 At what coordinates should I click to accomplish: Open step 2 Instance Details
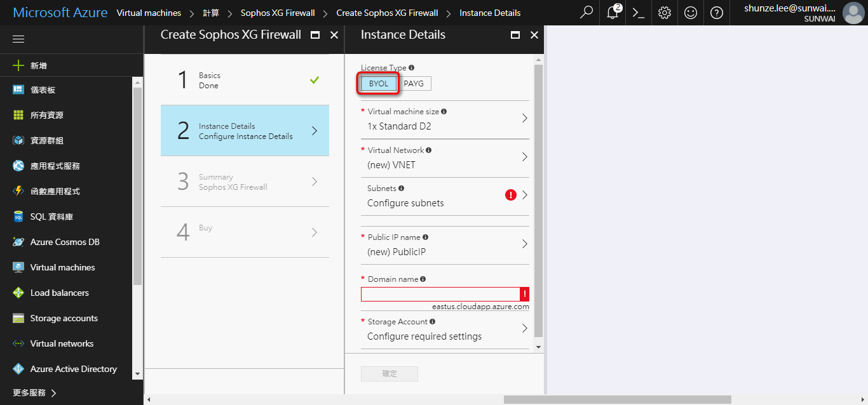coord(245,131)
